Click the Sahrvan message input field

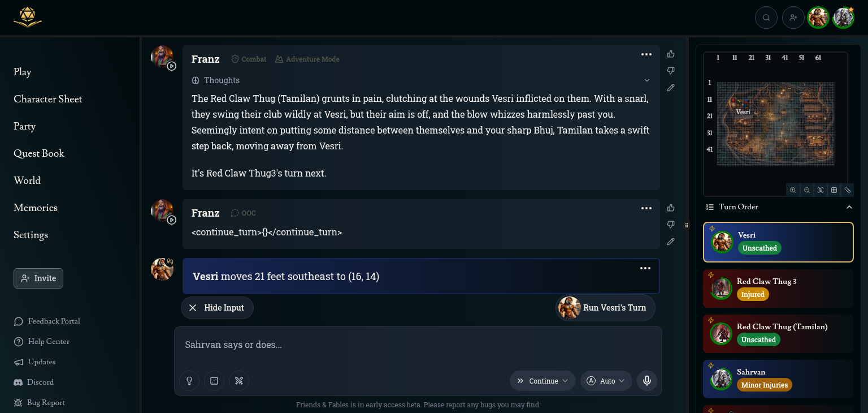click(417, 345)
